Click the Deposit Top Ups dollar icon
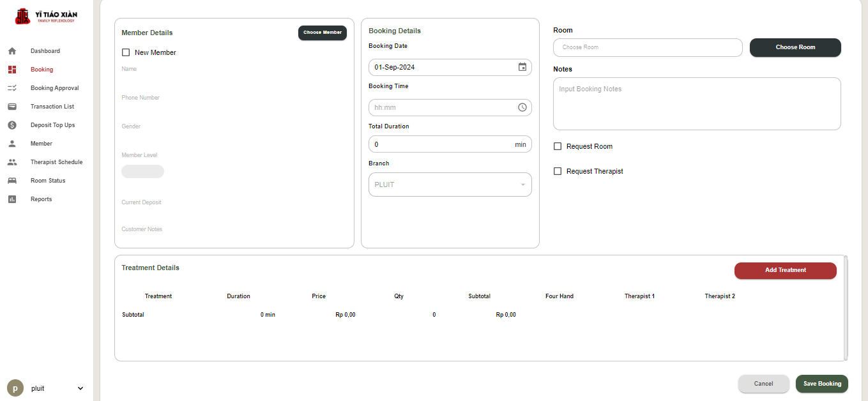This screenshot has height=401, width=868. [12, 125]
